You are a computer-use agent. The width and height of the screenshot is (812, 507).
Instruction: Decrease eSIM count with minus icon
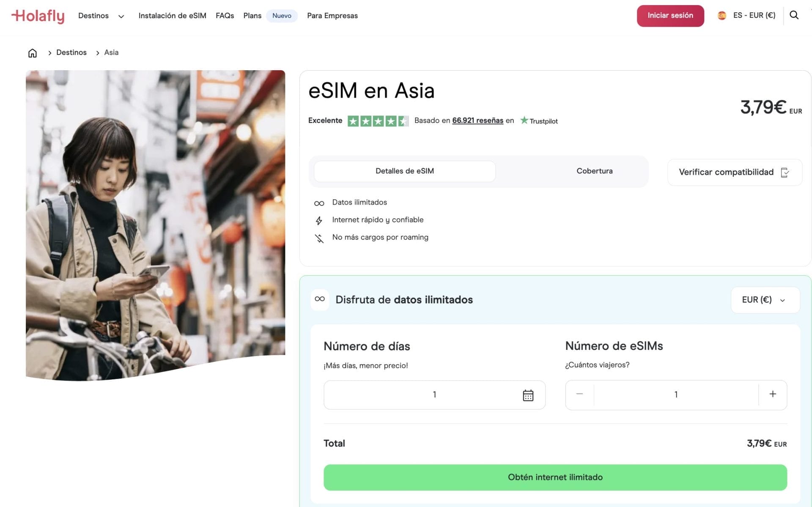coord(579,394)
